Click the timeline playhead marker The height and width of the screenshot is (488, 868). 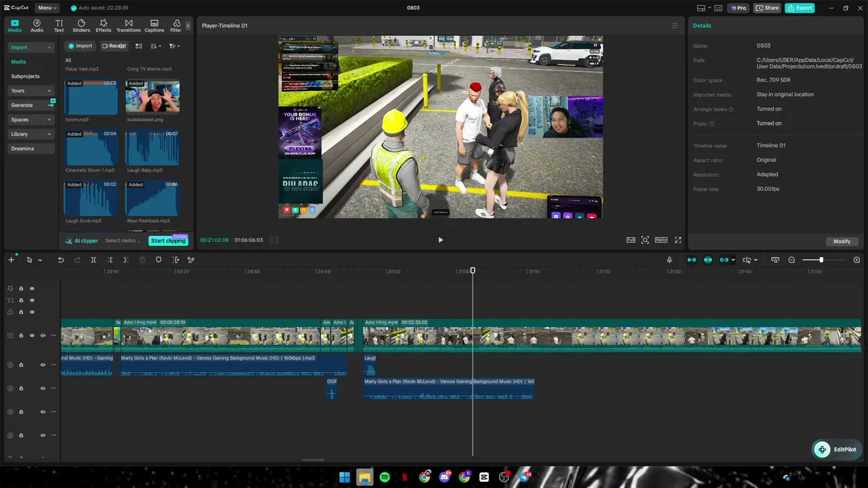coord(473,271)
